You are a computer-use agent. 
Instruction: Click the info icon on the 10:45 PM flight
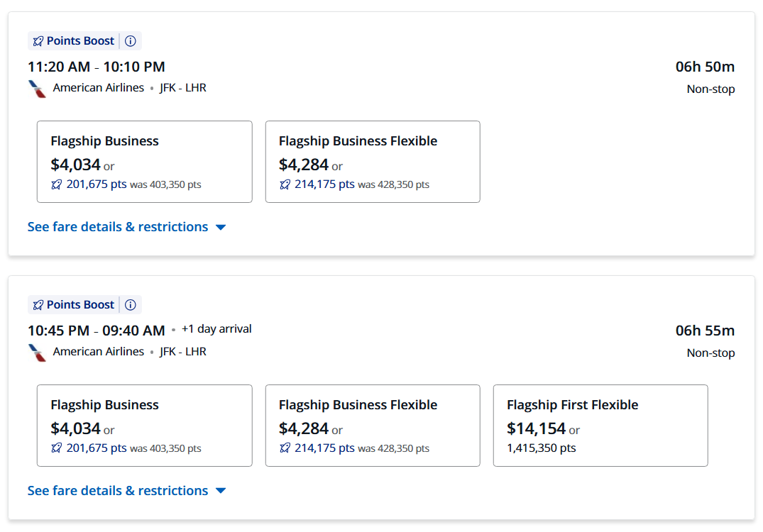tap(131, 305)
